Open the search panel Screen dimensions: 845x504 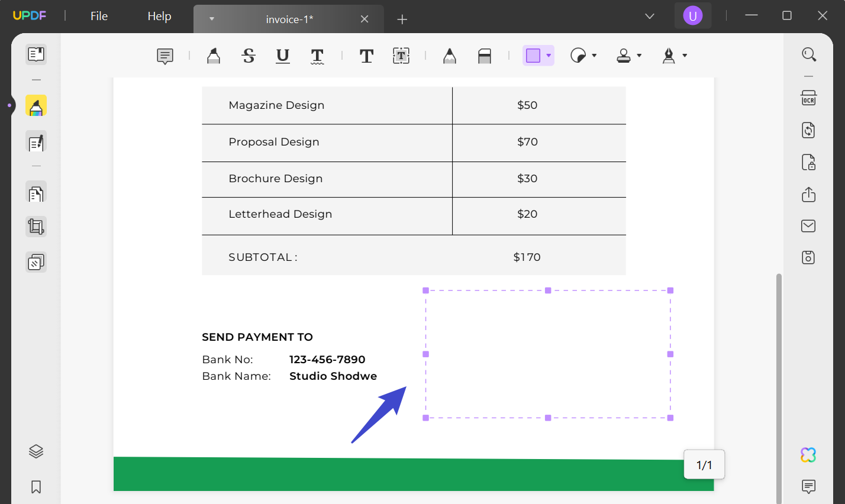coord(808,54)
